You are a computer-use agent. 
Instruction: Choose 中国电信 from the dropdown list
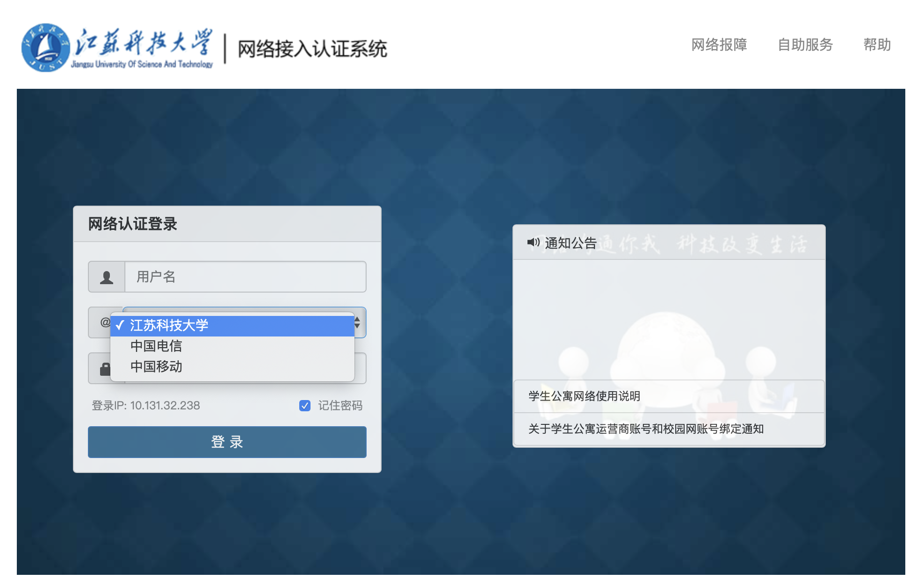(x=232, y=346)
